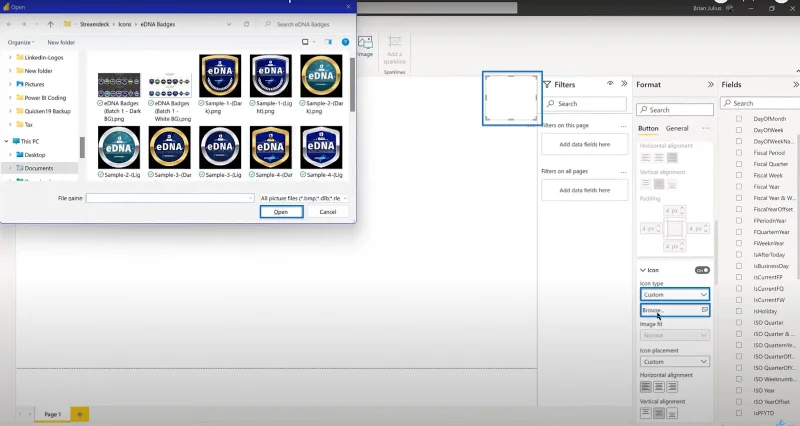
Task: Open the Icon type Custom dropdown
Action: click(x=674, y=294)
